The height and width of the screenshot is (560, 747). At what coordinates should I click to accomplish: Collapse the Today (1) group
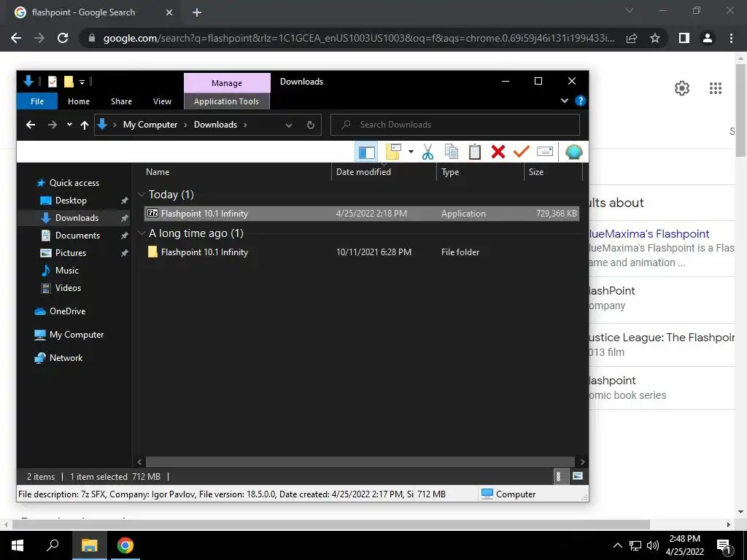tap(142, 194)
